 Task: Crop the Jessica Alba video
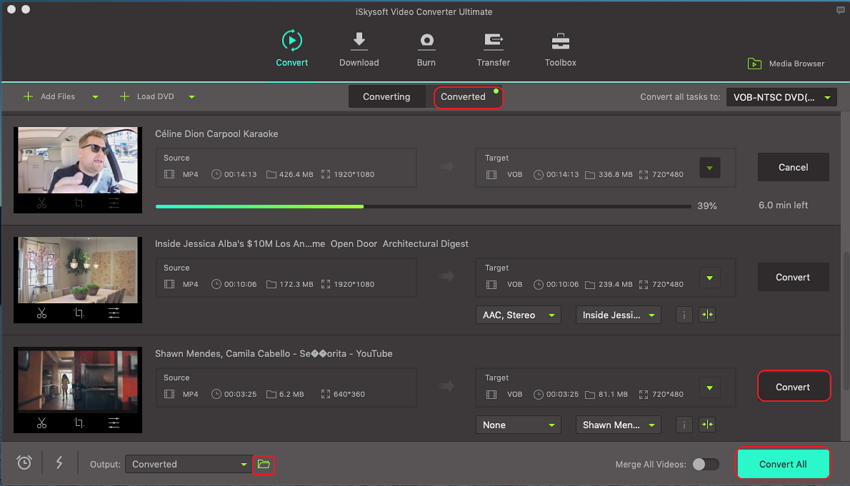pos(79,313)
